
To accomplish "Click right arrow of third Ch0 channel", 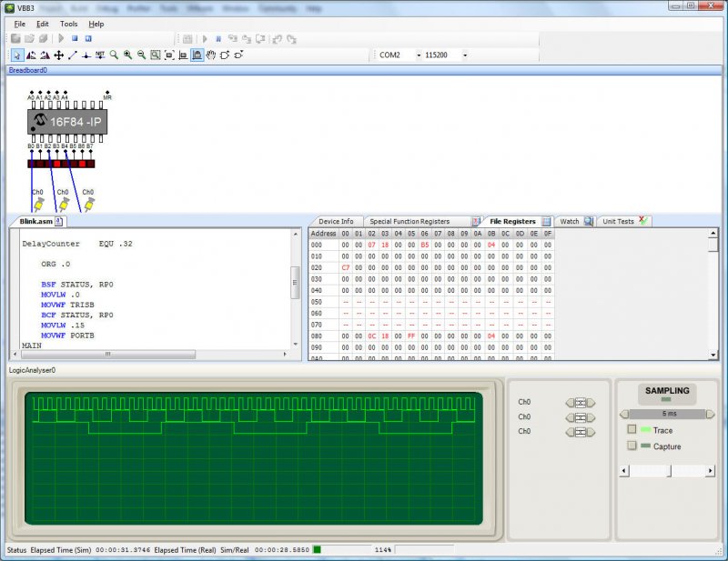I will (x=591, y=433).
